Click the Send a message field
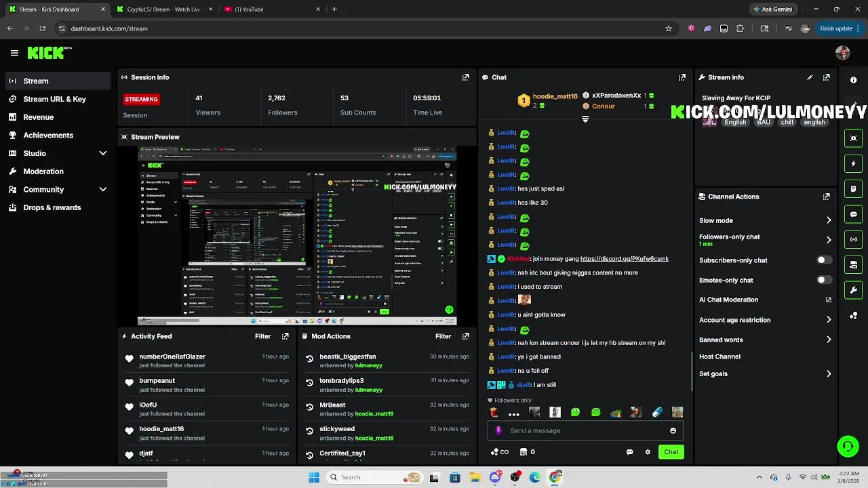 click(x=585, y=430)
